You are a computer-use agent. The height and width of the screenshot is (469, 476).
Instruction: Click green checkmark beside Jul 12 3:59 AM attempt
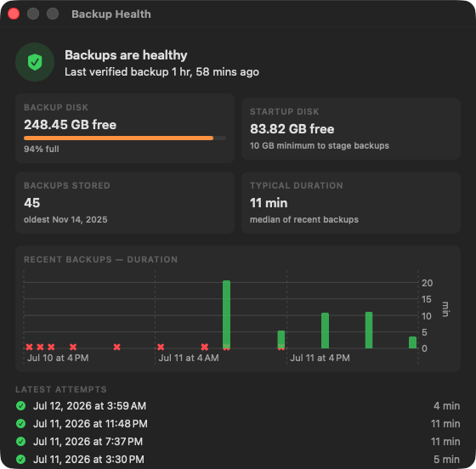tap(21, 405)
